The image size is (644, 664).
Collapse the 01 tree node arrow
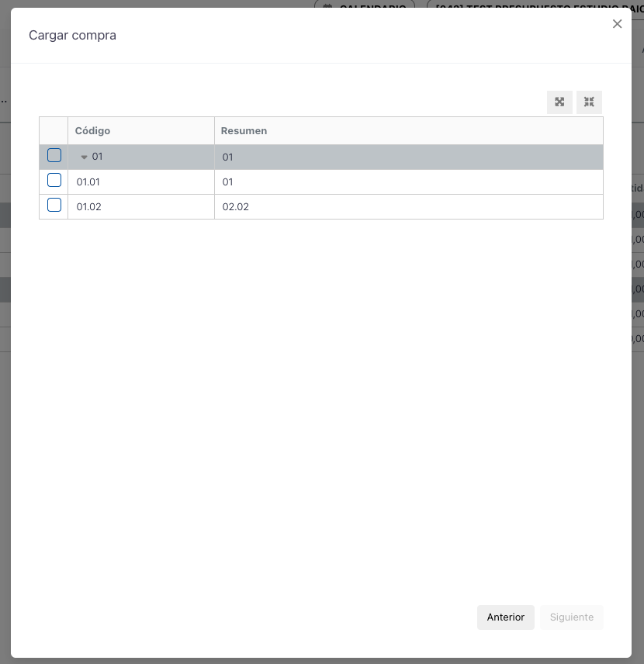click(84, 157)
